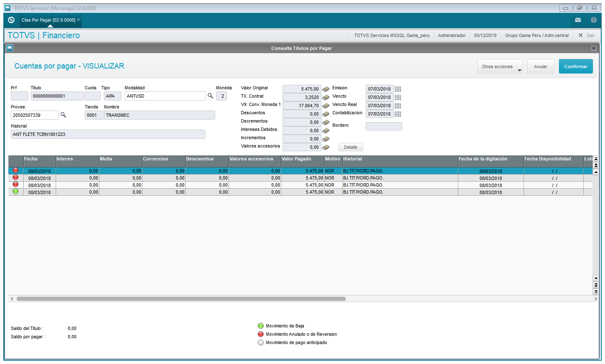
Task: Click the money icon beside Descuentos
Action: [326, 114]
